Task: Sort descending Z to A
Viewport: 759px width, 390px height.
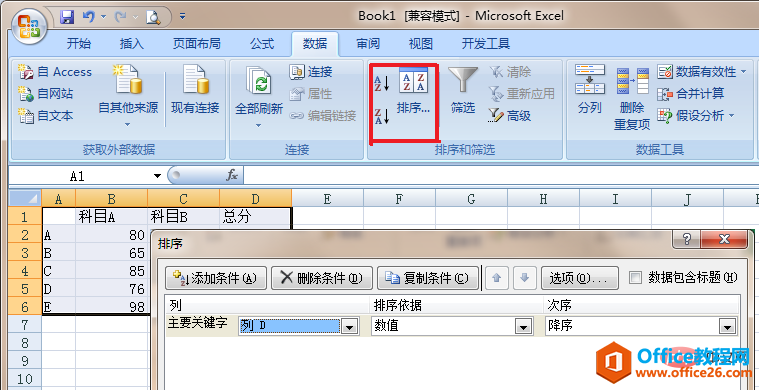Action: click(x=382, y=116)
